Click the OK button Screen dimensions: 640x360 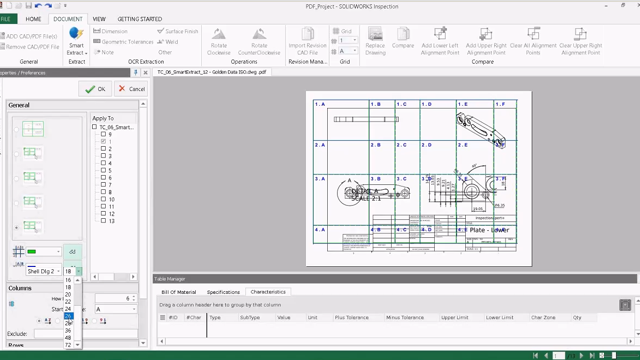[x=95, y=89]
